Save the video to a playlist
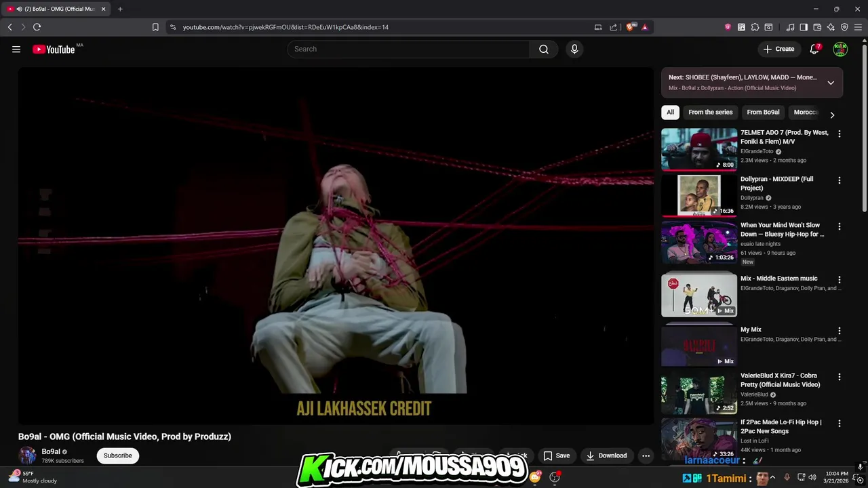The width and height of the screenshot is (868, 488). [557, 455]
